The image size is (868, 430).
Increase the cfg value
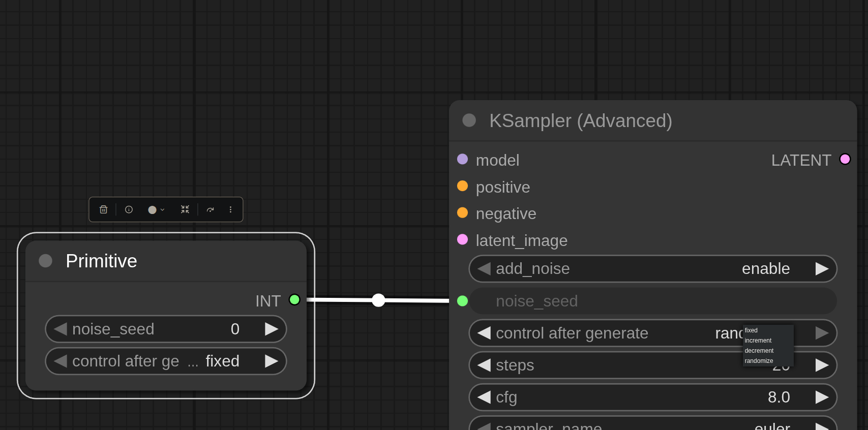(822, 397)
